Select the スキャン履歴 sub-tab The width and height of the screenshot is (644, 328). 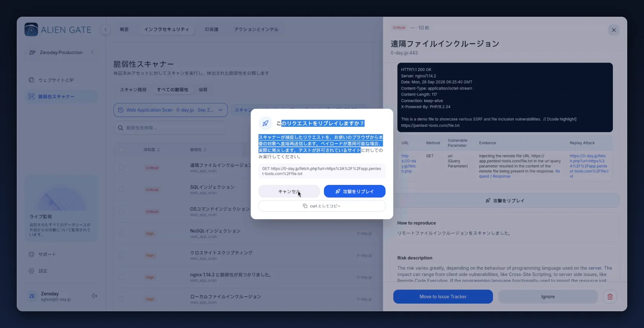(x=133, y=90)
